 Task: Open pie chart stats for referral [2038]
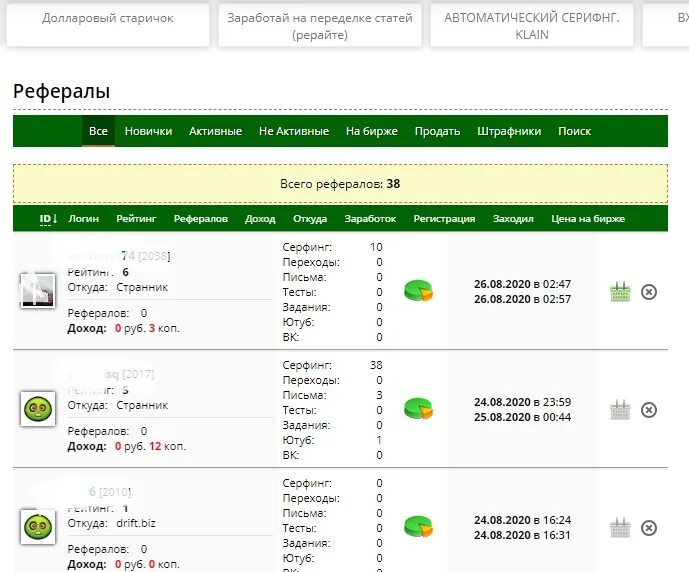[418, 291]
